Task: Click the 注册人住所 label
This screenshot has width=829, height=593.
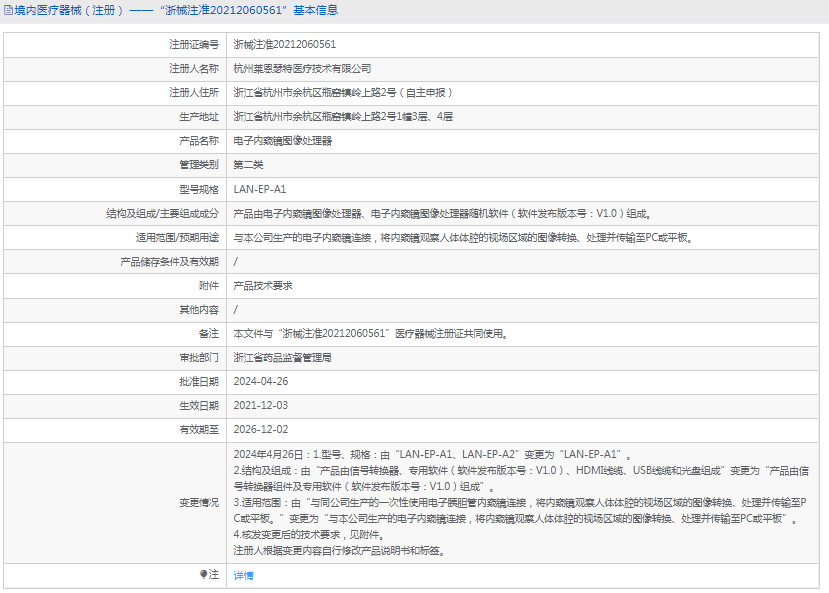Action: click(194, 92)
